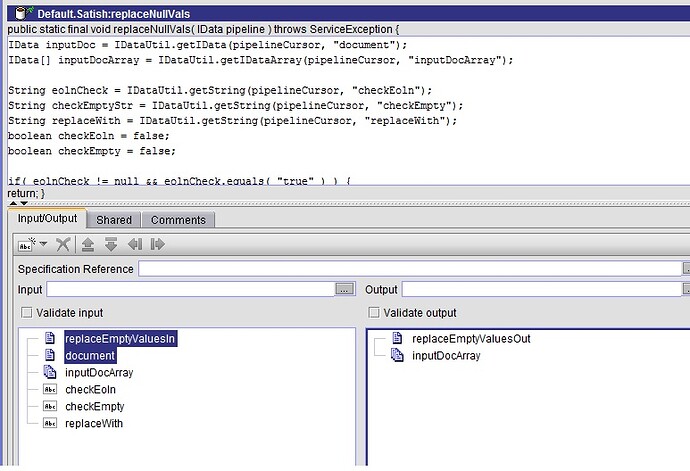Open the Comments tab

point(178,220)
